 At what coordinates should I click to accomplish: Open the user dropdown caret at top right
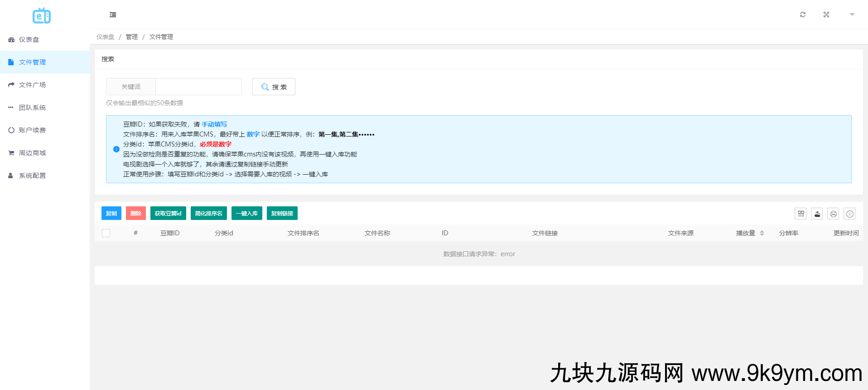(852, 15)
